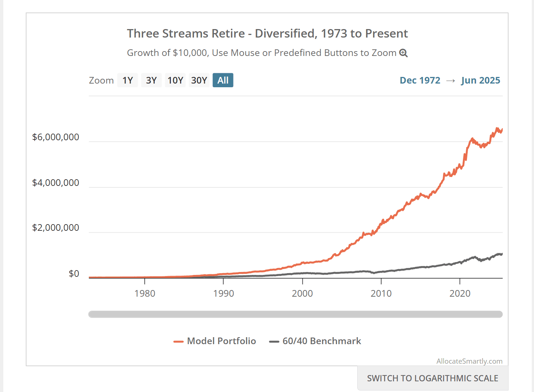Screen dimensions: 534x392
Task: Click the 1980 x-axis label
Action: tap(145, 293)
